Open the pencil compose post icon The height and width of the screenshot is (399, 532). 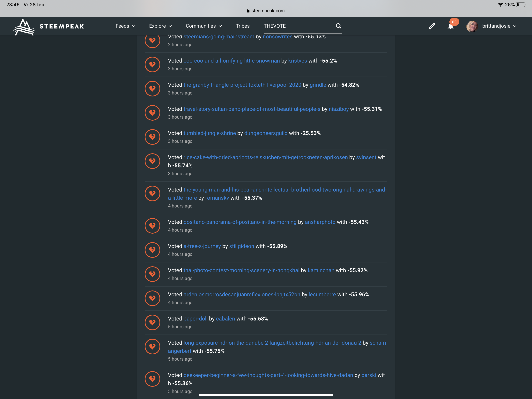point(432,26)
